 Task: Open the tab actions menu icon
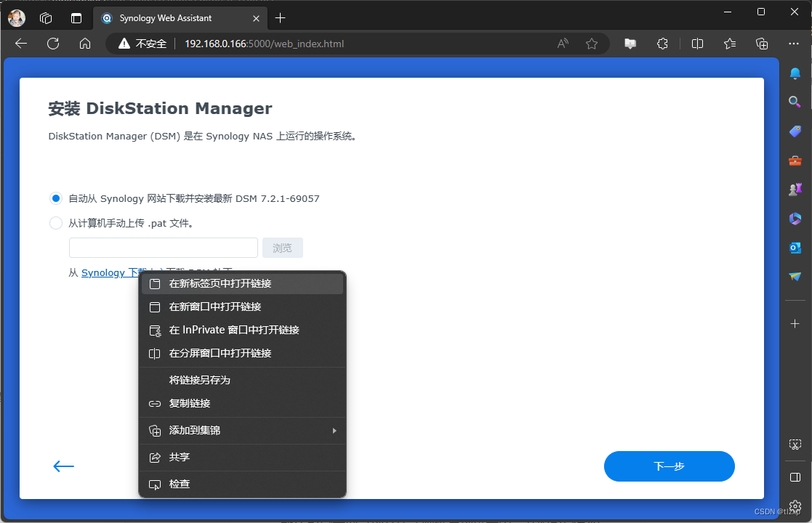coord(76,18)
